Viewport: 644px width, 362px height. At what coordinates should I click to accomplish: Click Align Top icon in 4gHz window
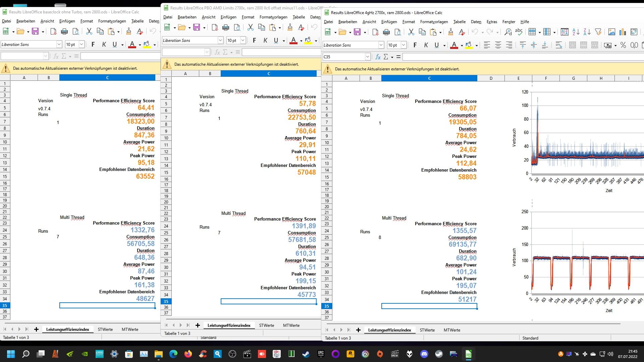[x=523, y=45]
